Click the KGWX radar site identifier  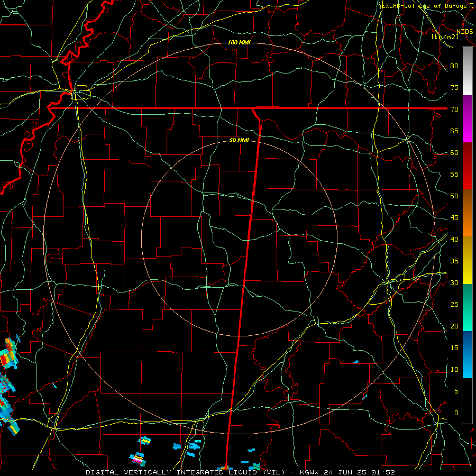pos(310,472)
